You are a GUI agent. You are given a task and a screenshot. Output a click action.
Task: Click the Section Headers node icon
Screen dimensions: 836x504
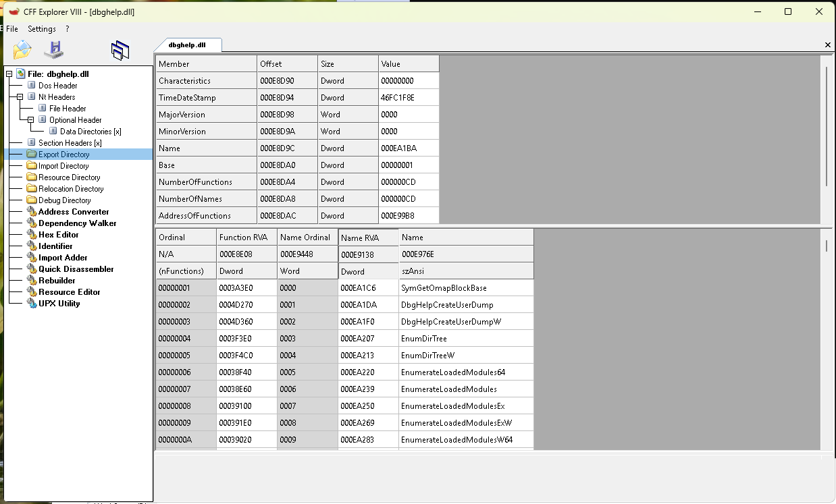pos(32,143)
